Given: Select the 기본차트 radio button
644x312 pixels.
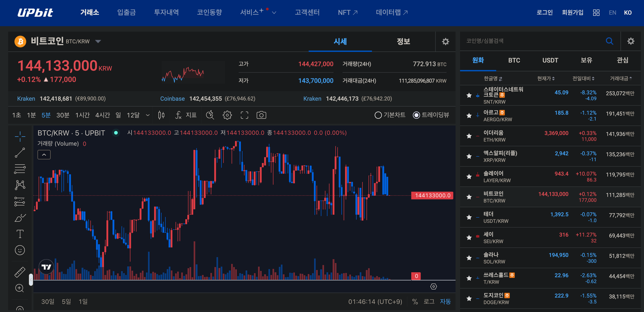Looking at the screenshot, I should (x=378, y=115).
